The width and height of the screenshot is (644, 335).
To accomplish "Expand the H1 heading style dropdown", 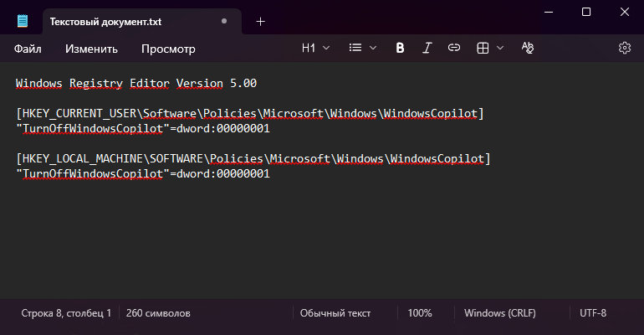I will tap(315, 49).
